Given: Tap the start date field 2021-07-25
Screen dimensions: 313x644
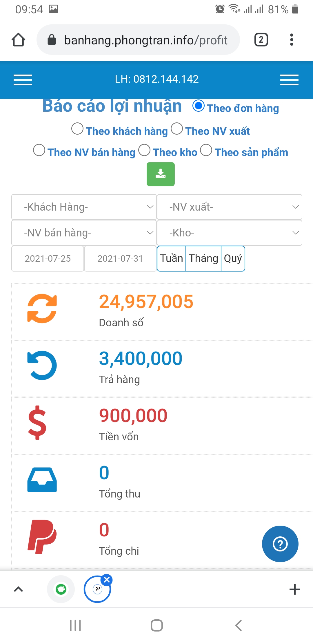Looking at the screenshot, I should coord(48,258).
